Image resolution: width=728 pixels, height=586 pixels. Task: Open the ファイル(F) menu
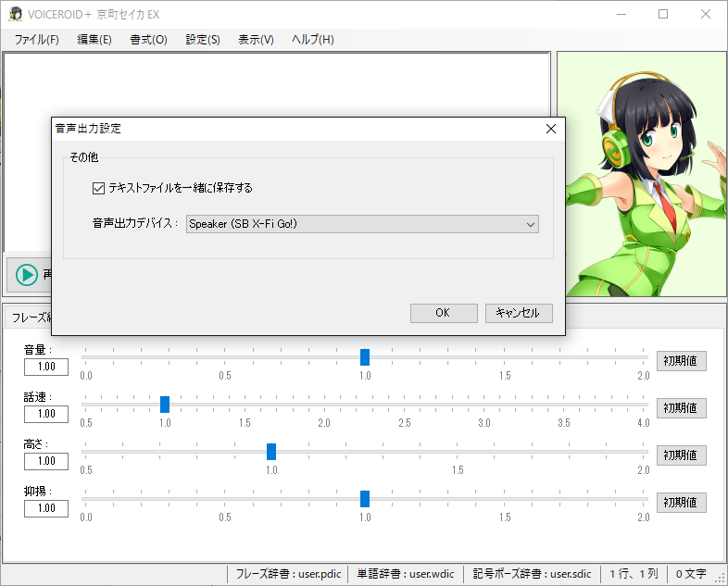[x=37, y=40]
